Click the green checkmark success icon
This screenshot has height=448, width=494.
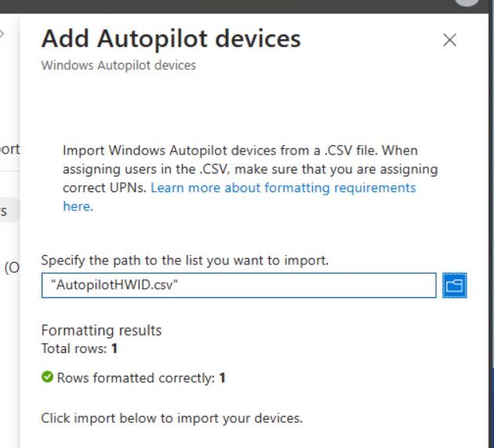tap(47, 378)
